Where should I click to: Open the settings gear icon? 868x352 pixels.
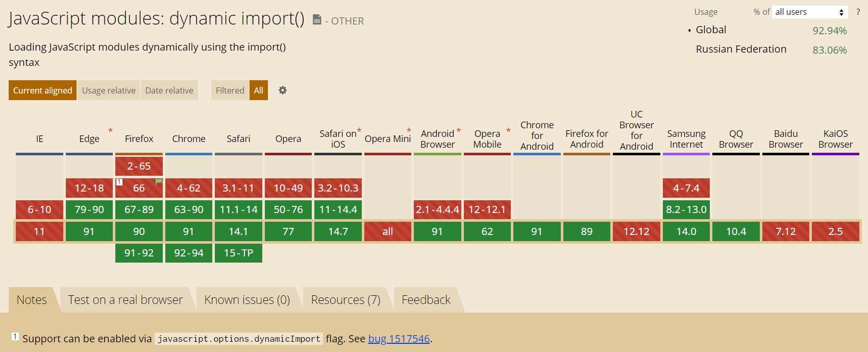coord(283,90)
